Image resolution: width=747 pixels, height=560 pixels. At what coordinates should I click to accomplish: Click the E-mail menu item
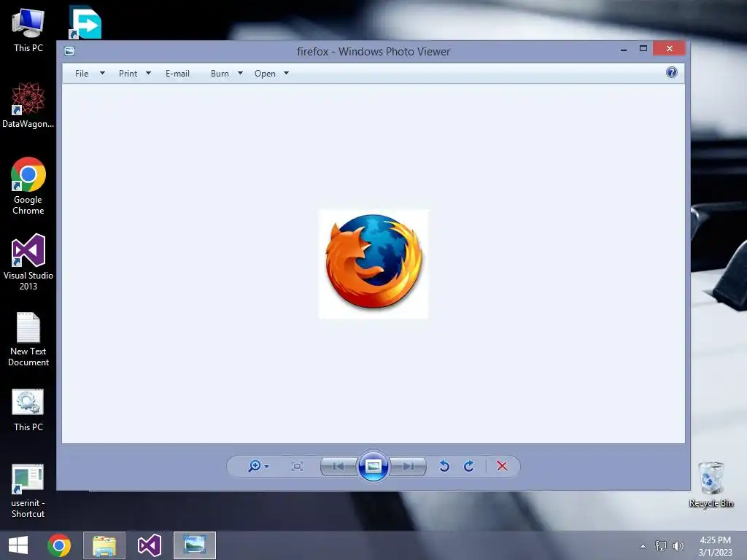point(178,74)
